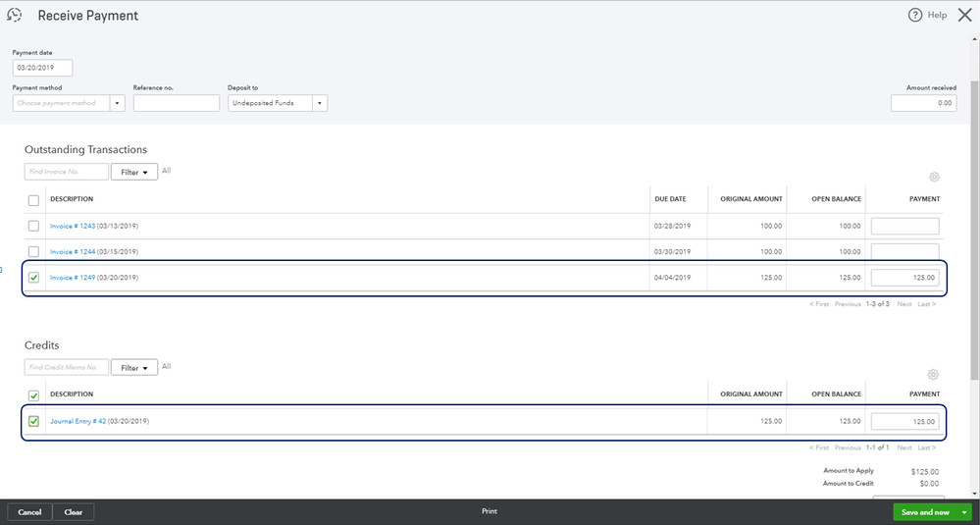The height and width of the screenshot is (525, 980).
Task: Edit the 125.00 payment for Journal Entry # 42
Action: point(905,421)
